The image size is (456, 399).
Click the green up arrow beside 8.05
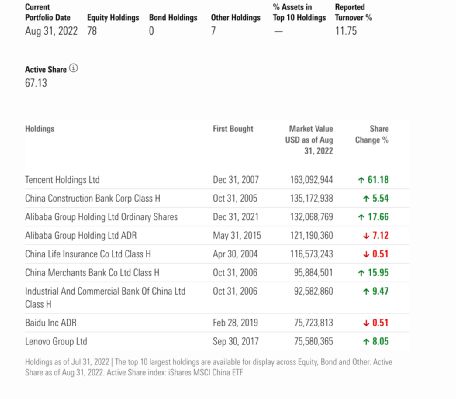pyautogui.click(x=366, y=341)
